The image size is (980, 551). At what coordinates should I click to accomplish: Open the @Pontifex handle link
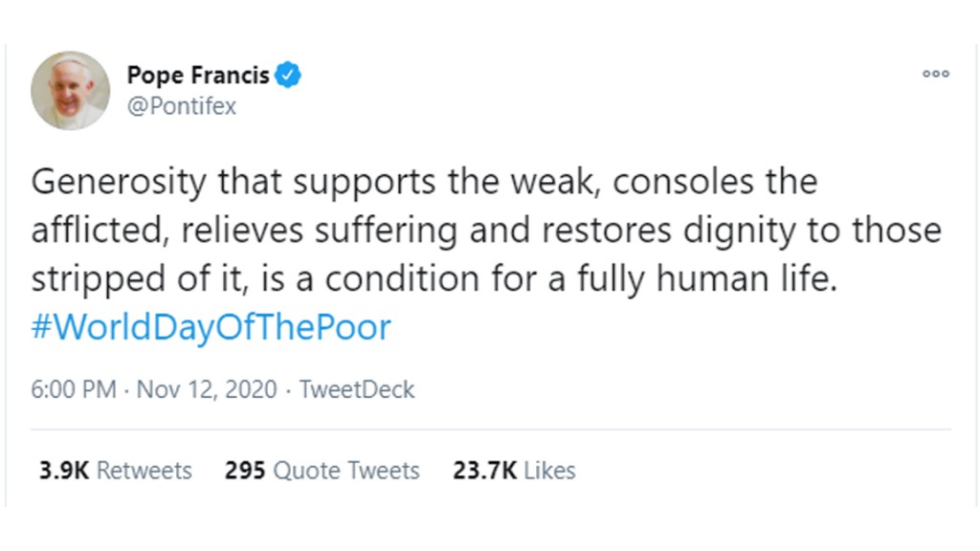click(x=182, y=106)
